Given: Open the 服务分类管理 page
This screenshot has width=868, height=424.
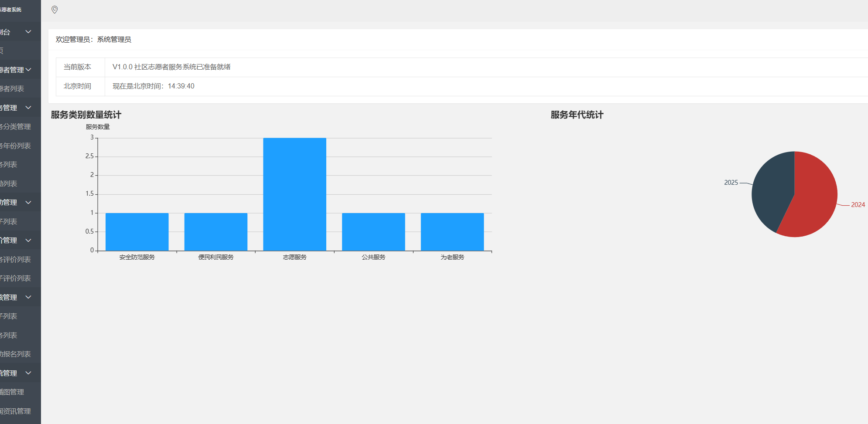Looking at the screenshot, I should (15, 127).
